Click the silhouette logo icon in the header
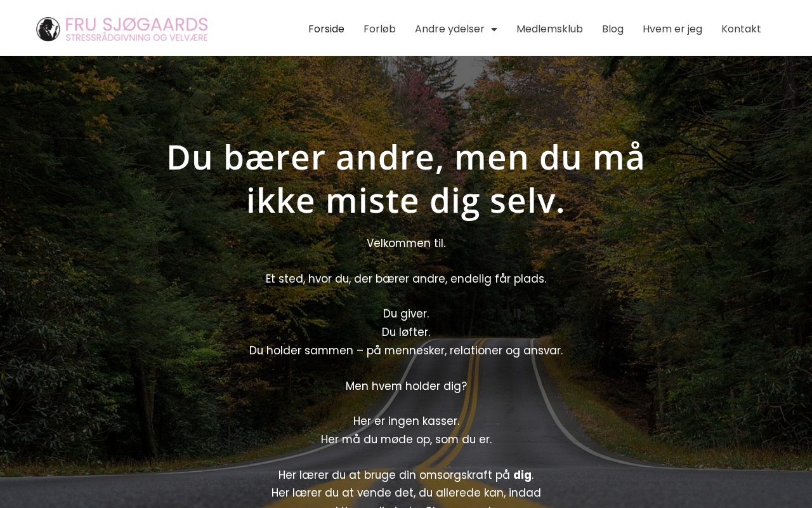 (x=48, y=29)
